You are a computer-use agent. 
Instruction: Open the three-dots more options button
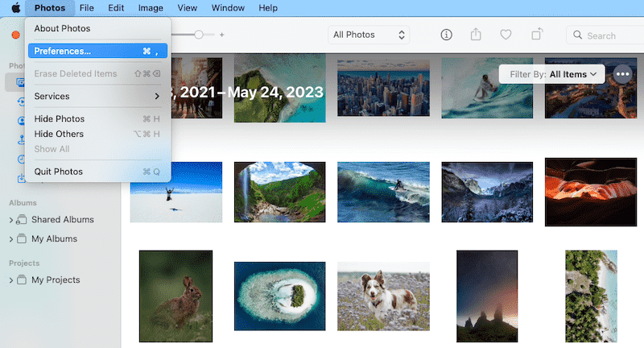[622, 74]
